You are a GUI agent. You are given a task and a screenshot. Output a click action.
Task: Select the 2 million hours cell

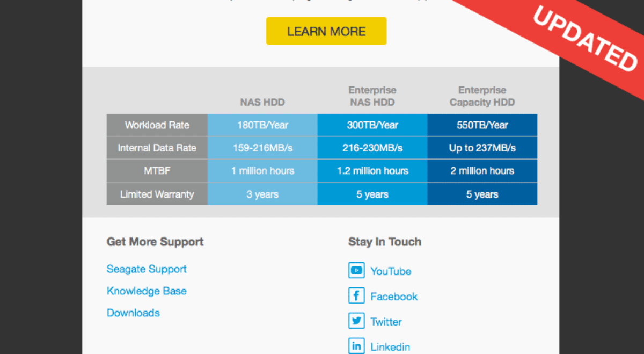482,171
